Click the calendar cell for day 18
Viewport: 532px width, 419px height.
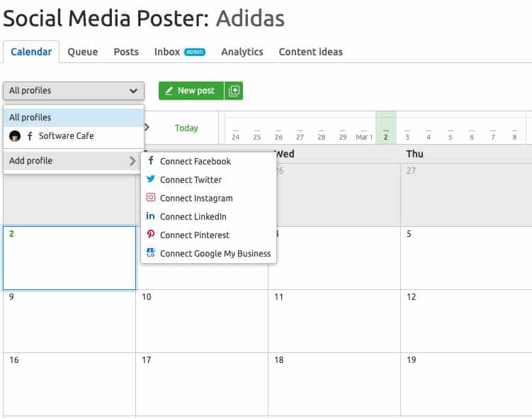click(334, 384)
